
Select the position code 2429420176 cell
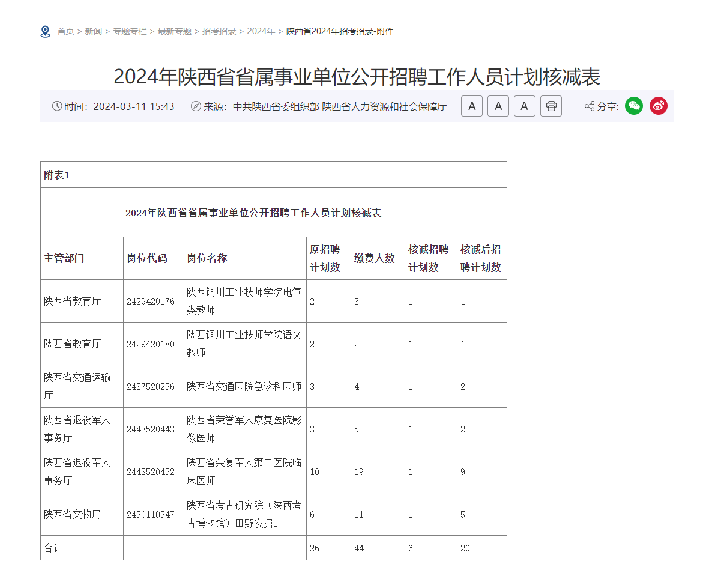151,302
